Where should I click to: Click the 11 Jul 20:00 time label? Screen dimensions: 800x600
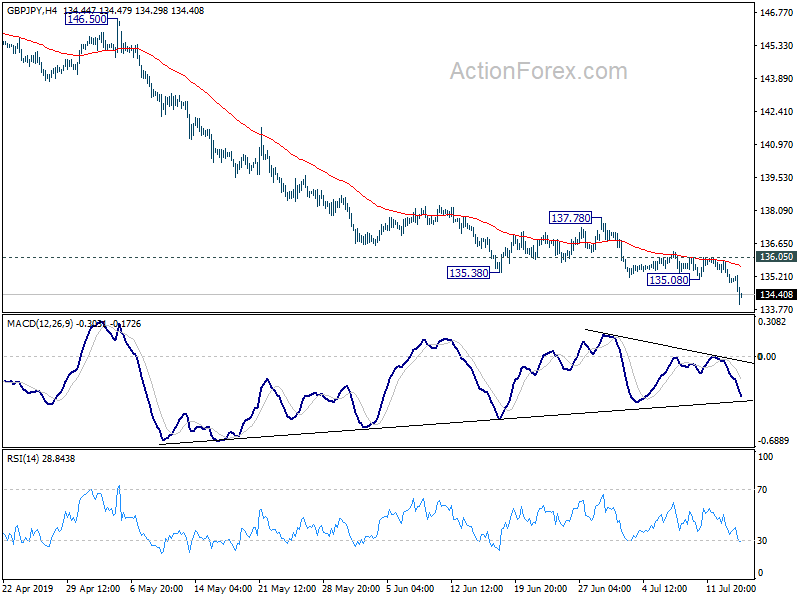731,589
